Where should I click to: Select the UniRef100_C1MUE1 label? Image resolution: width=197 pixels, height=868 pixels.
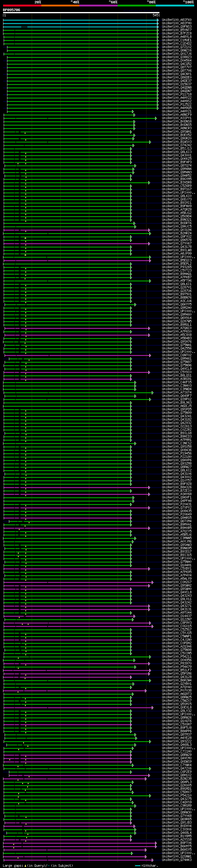[x=176, y=40]
